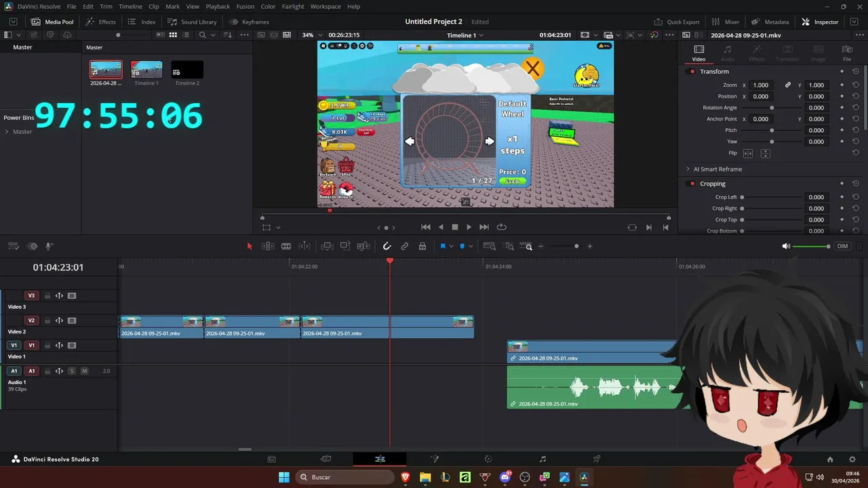
Task: Play the timeline forward
Action: pos(469,227)
